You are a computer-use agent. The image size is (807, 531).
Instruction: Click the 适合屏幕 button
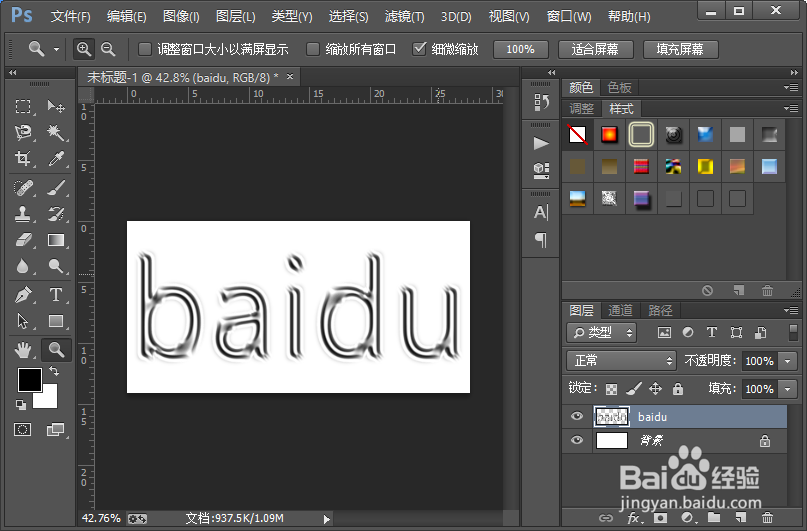click(x=595, y=49)
